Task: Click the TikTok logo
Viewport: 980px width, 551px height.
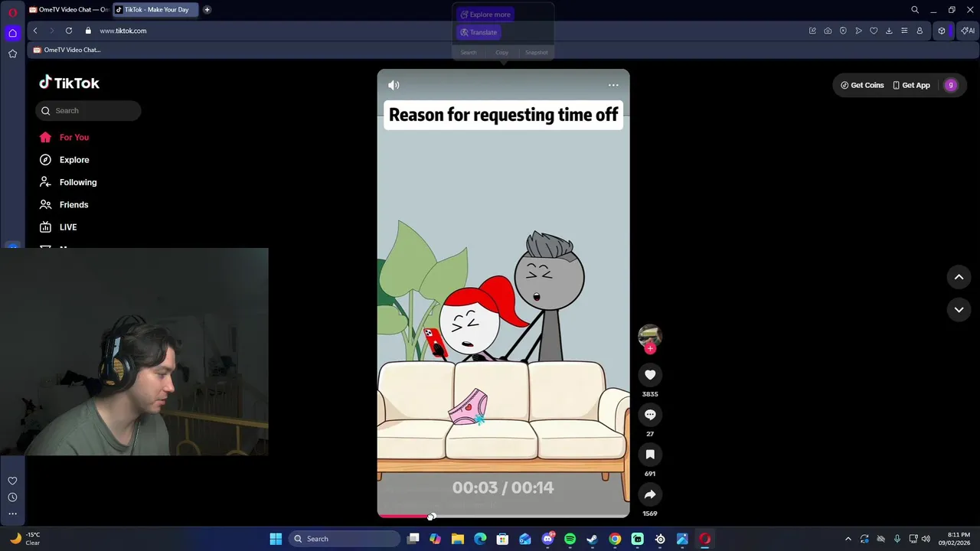Action: click(x=69, y=83)
